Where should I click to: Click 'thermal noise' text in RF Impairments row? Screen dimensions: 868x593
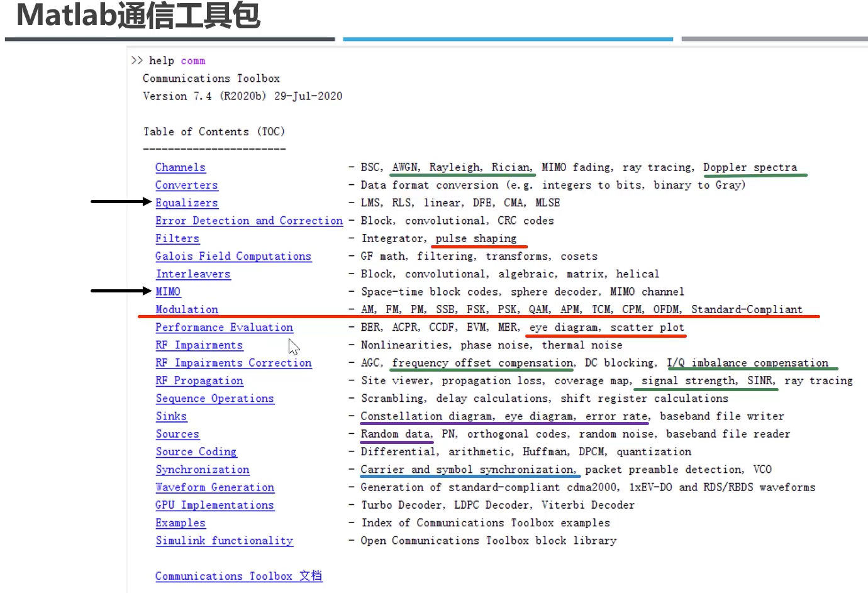point(582,345)
